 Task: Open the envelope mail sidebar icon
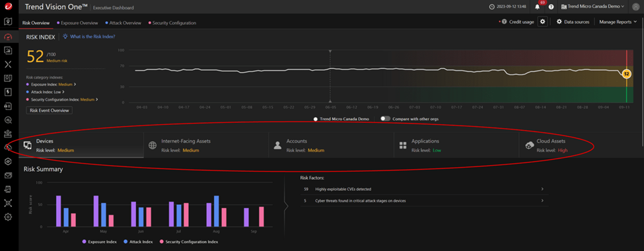coord(8,176)
